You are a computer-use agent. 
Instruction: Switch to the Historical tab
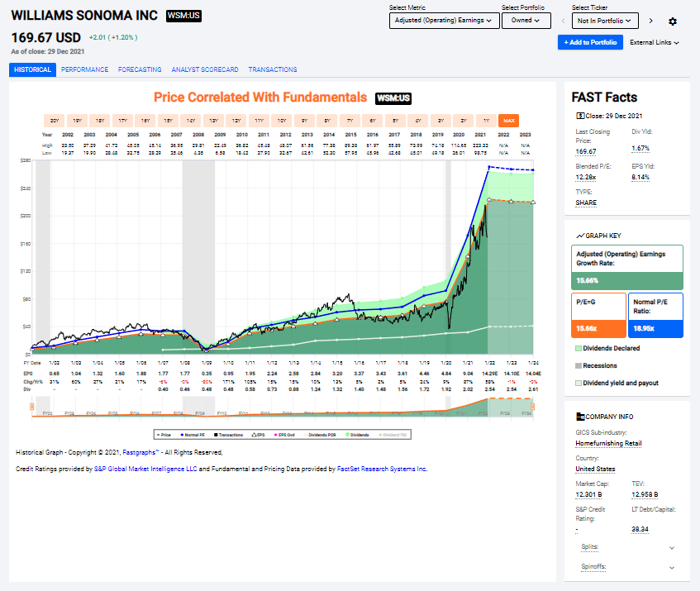[32, 69]
